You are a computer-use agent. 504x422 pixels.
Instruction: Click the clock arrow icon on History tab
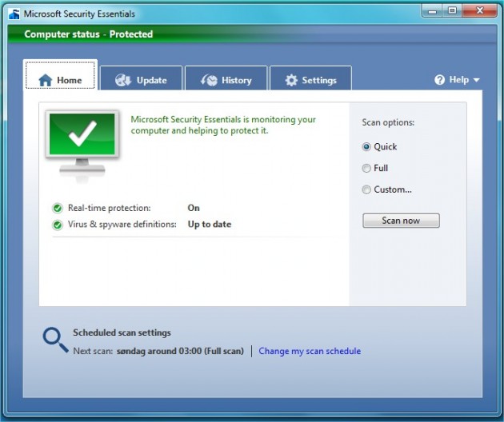coord(209,80)
